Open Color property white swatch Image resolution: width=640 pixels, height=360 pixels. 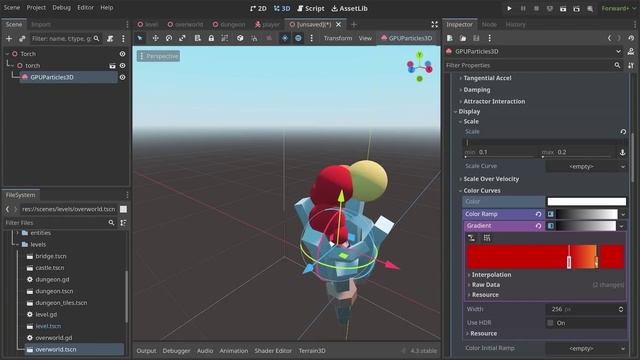586,202
